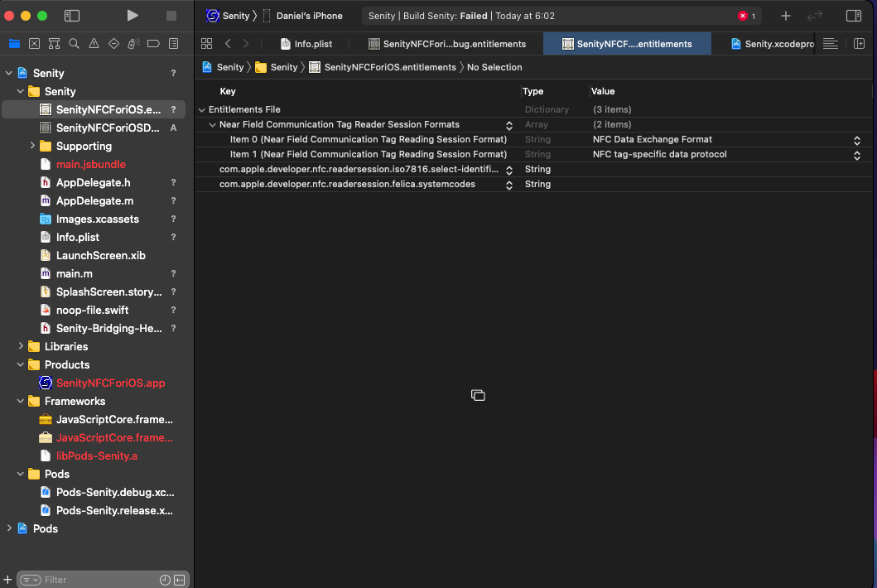Toggle recent files filter clock icon

pyautogui.click(x=165, y=580)
